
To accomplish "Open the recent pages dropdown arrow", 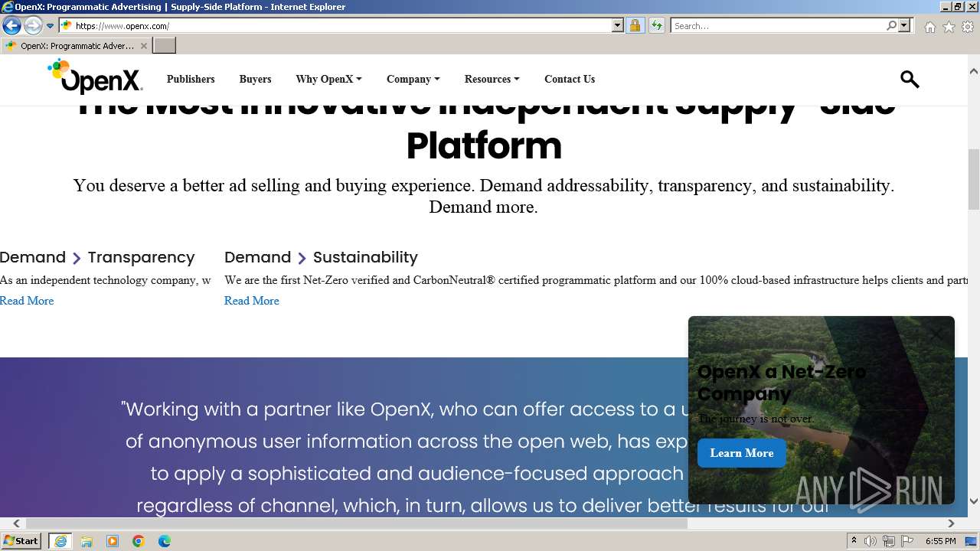I will pyautogui.click(x=50, y=26).
